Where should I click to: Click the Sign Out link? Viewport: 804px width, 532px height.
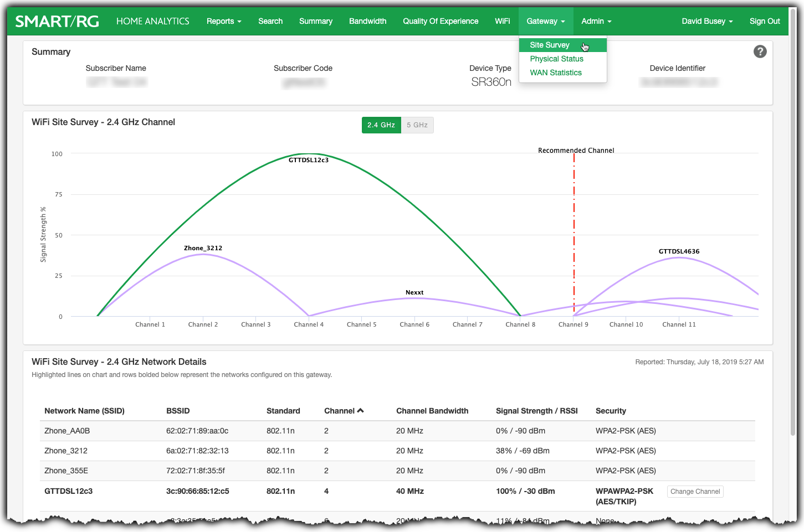click(x=764, y=20)
